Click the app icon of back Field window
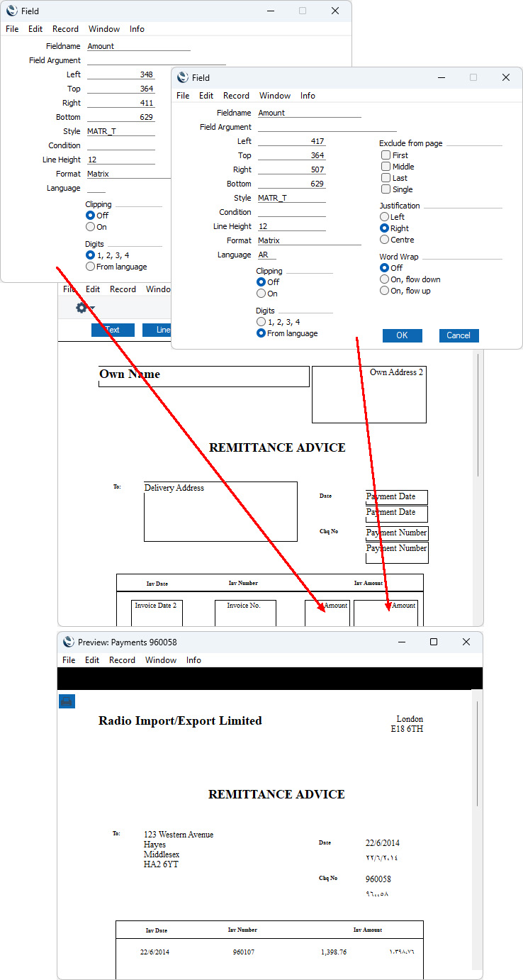This screenshot has width=523, height=980. click(12, 11)
